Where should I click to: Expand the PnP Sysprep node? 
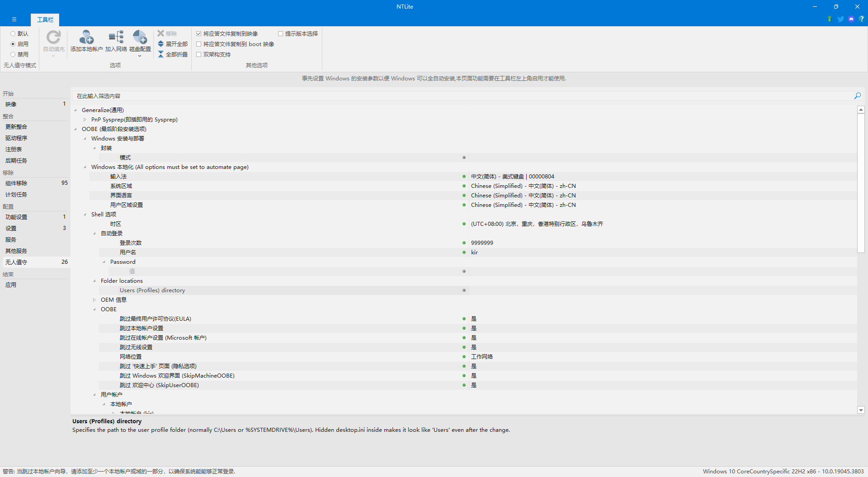click(x=85, y=120)
